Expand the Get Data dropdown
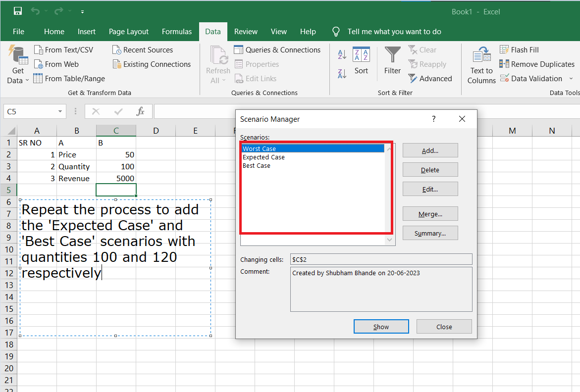Image resolution: width=580 pixels, height=392 pixels. pos(18,64)
